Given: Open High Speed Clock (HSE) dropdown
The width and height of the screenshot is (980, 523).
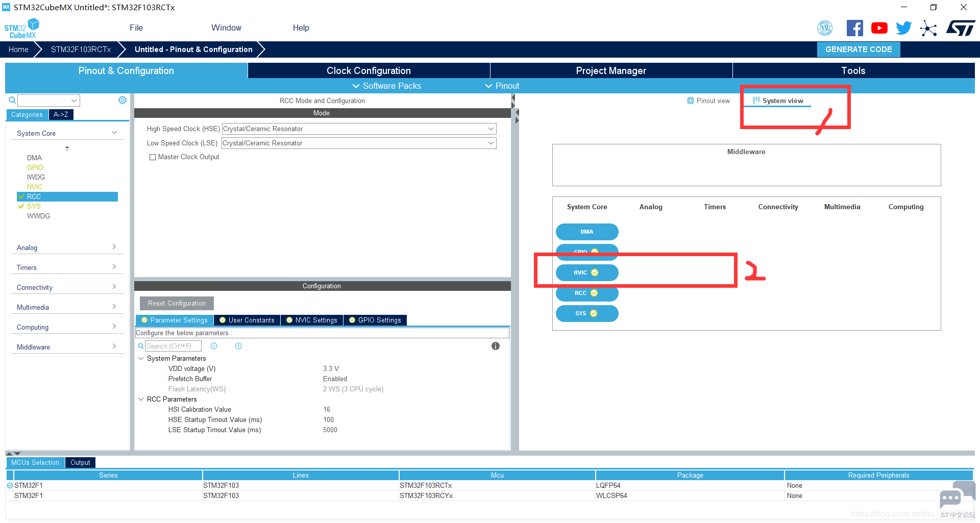Looking at the screenshot, I should (359, 129).
